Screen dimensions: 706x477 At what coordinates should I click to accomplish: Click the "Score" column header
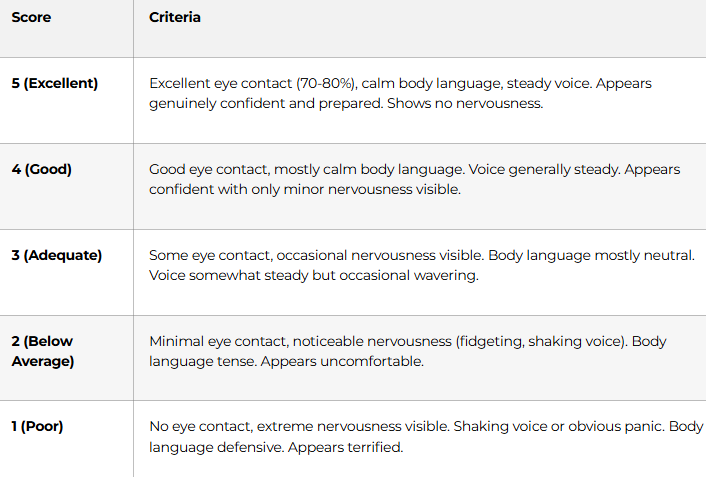(31, 17)
